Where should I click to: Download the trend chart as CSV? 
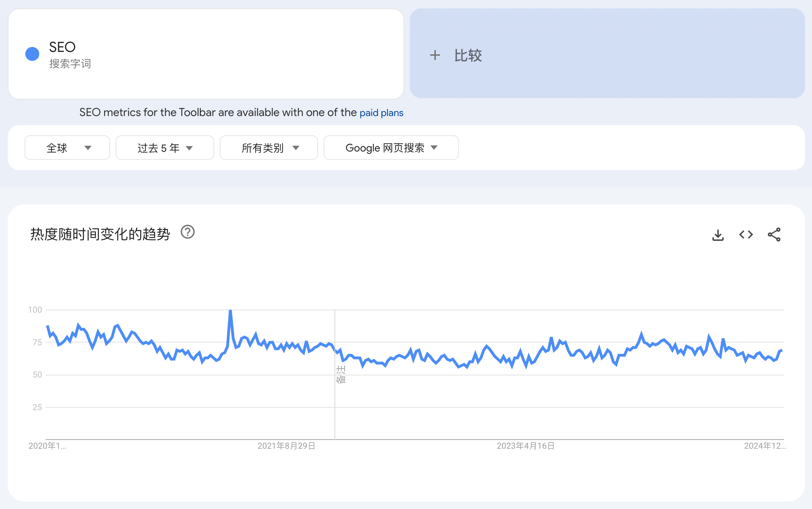(x=718, y=235)
